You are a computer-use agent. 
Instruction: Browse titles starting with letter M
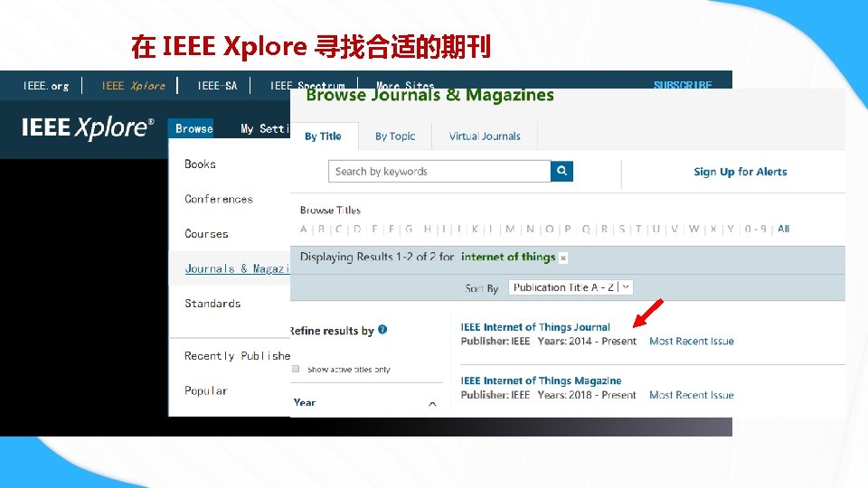pos(510,229)
